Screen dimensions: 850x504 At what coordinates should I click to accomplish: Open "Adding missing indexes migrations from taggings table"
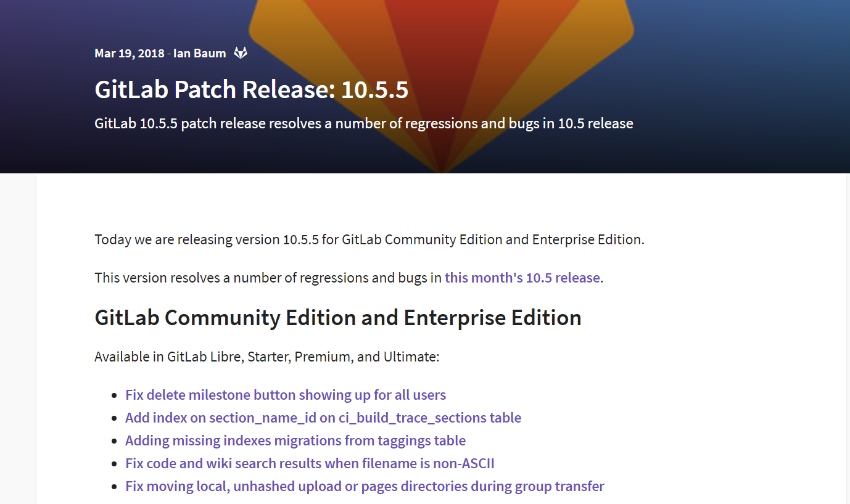(295, 440)
